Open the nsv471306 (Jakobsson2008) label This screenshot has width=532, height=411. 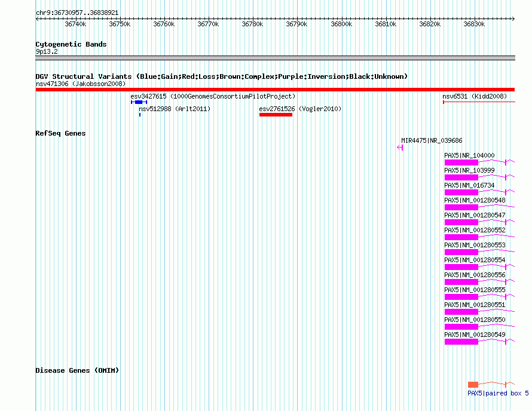[x=81, y=84]
